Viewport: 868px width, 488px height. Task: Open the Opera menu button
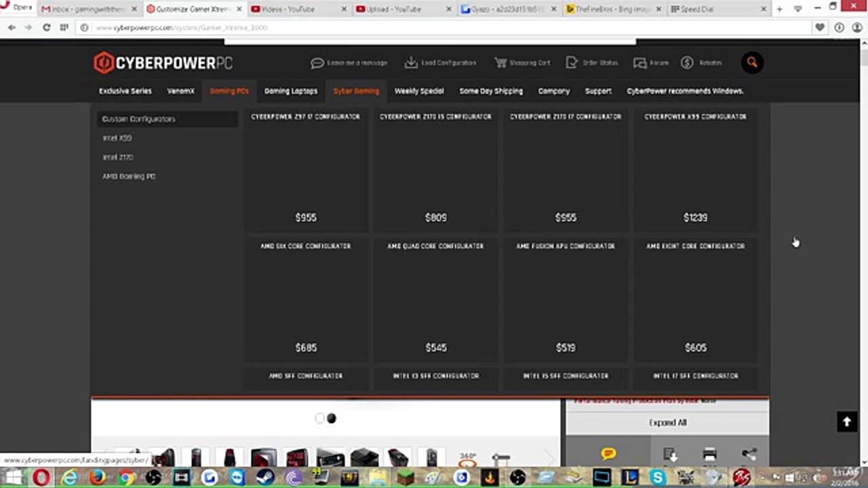point(18,7)
